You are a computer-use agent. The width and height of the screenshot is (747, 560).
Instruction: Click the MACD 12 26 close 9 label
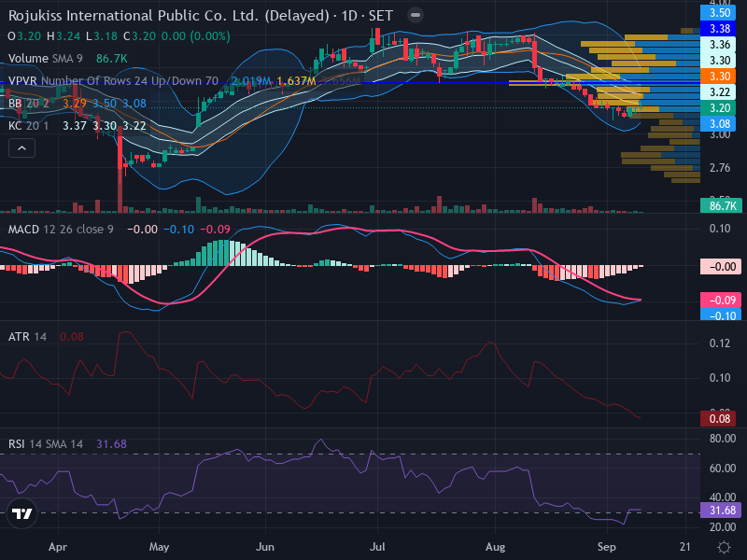[61, 230]
